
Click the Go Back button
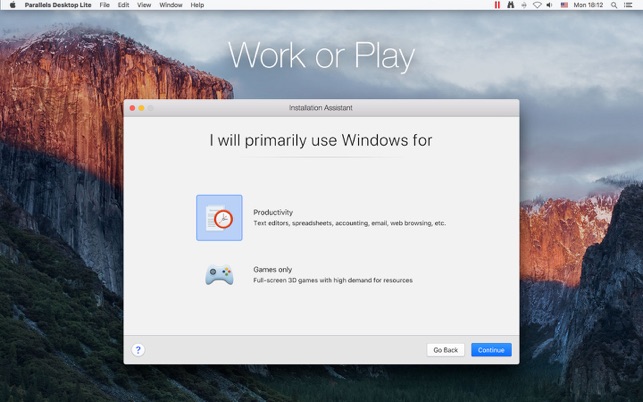point(446,350)
